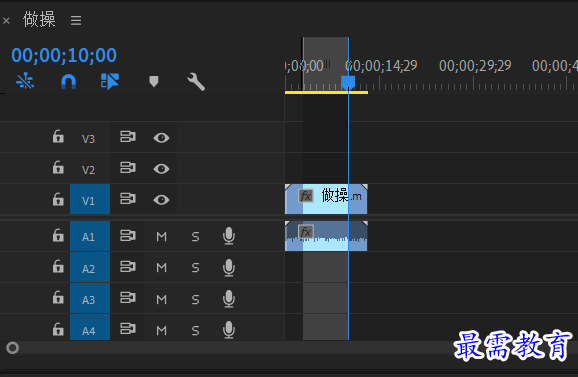Close the 做操 sequence tab
This screenshot has height=377, width=578.
pyautogui.click(x=6, y=21)
